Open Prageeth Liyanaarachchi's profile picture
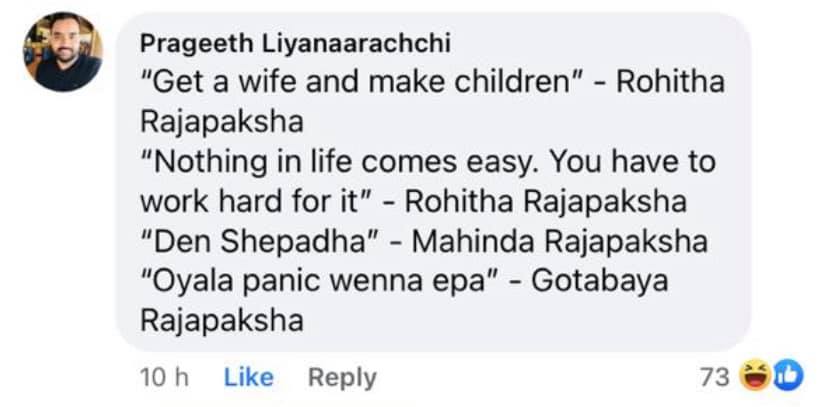828x407 pixels. point(62,51)
